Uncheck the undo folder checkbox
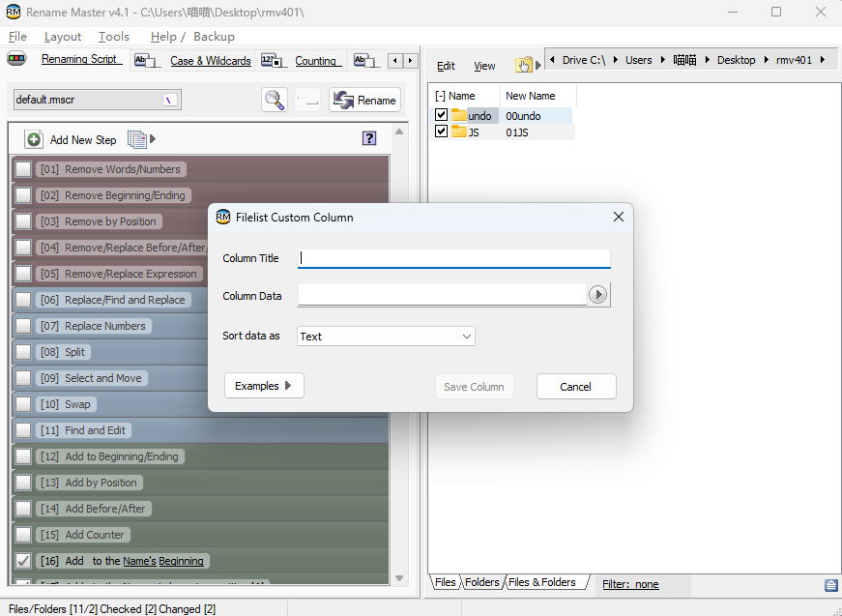Image resolution: width=842 pixels, height=616 pixels. tap(442, 115)
